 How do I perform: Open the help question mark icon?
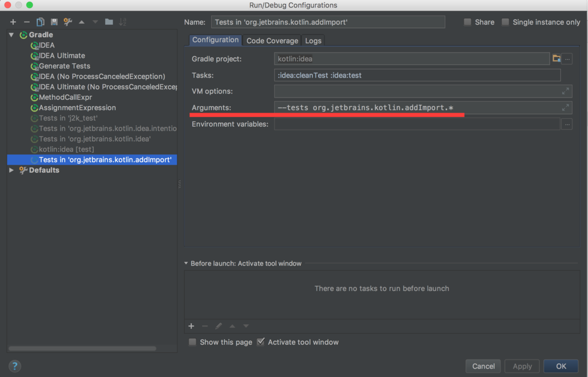tap(14, 366)
